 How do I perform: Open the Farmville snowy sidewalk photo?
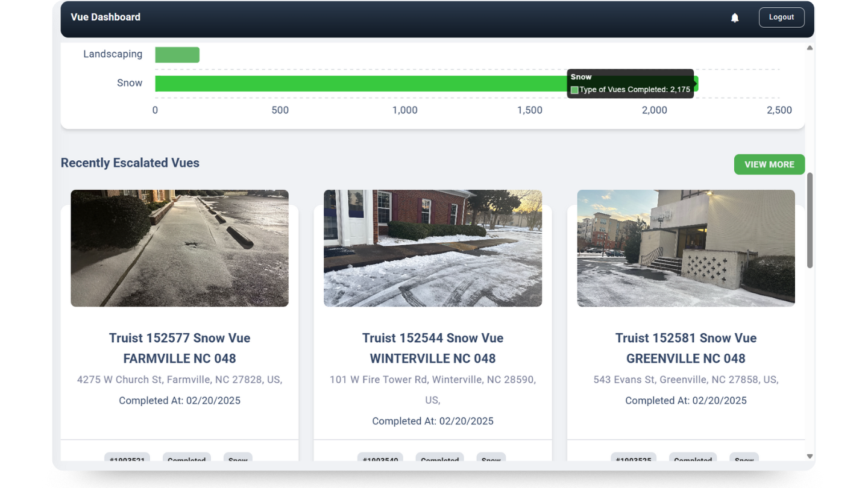click(180, 248)
